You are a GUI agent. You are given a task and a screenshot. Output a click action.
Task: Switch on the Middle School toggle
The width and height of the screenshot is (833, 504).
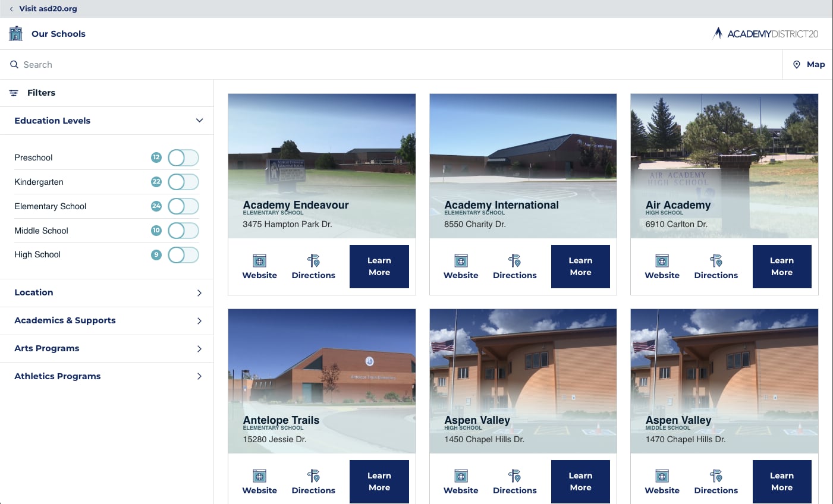(x=183, y=231)
